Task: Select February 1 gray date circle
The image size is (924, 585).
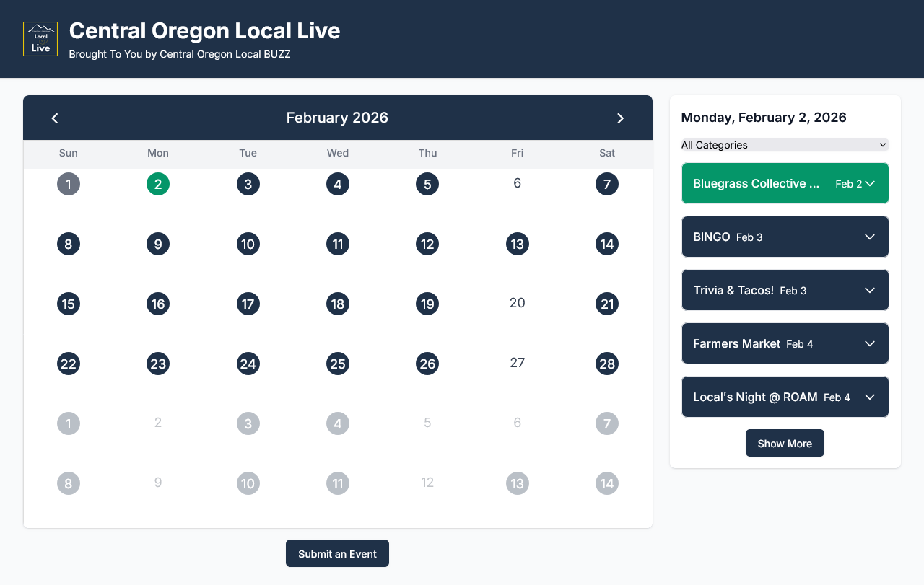Action: [x=69, y=184]
